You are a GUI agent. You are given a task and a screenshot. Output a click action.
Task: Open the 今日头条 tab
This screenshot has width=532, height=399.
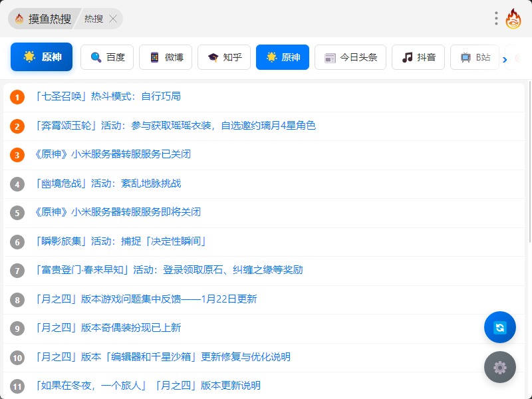coord(350,57)
